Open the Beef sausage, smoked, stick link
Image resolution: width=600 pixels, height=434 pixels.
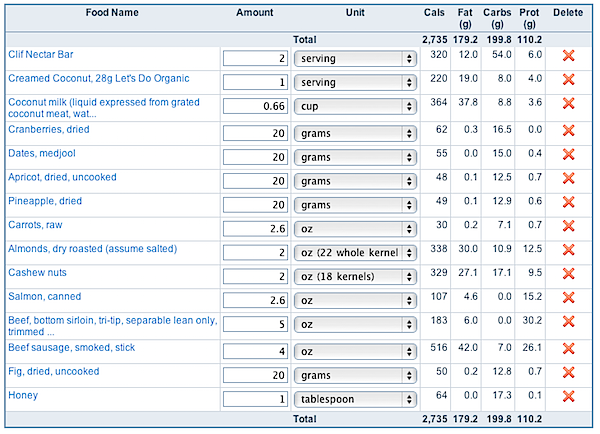pyautogui.click(x=72, y=348)
